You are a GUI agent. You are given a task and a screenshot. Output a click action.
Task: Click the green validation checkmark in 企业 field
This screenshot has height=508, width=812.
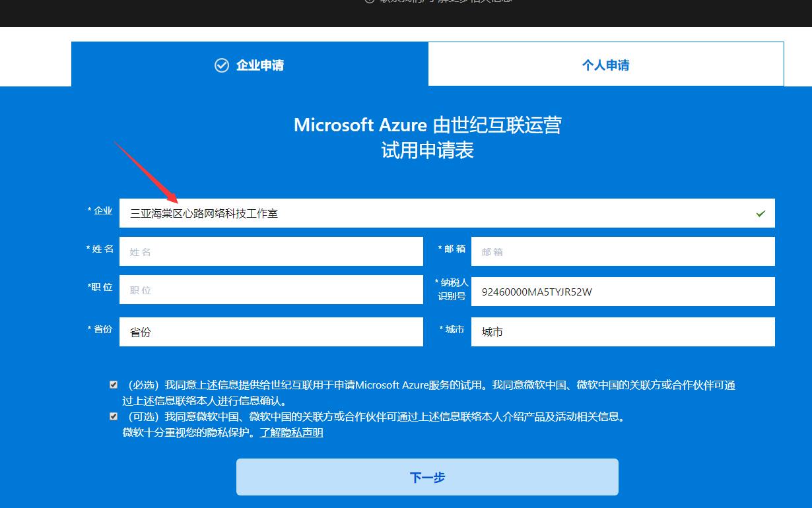tap(761, 214)
